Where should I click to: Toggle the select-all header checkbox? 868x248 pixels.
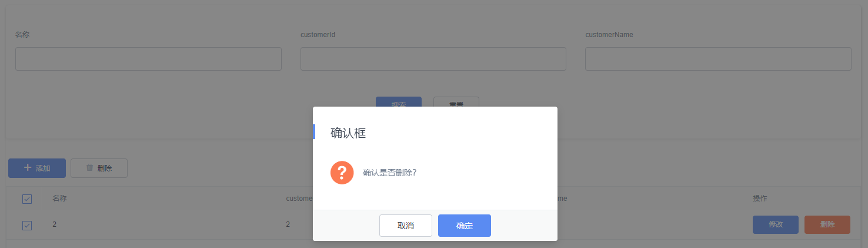click(27, 199)
